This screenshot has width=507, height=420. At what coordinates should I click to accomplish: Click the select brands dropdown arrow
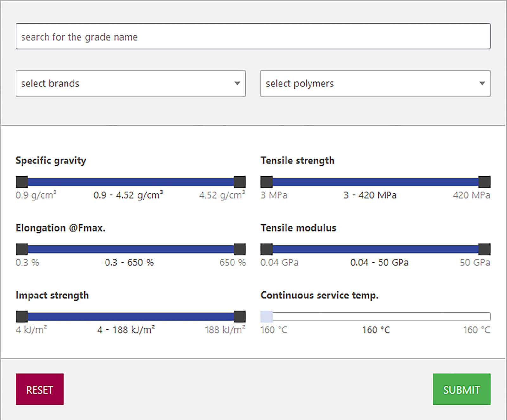coord(237,83)
